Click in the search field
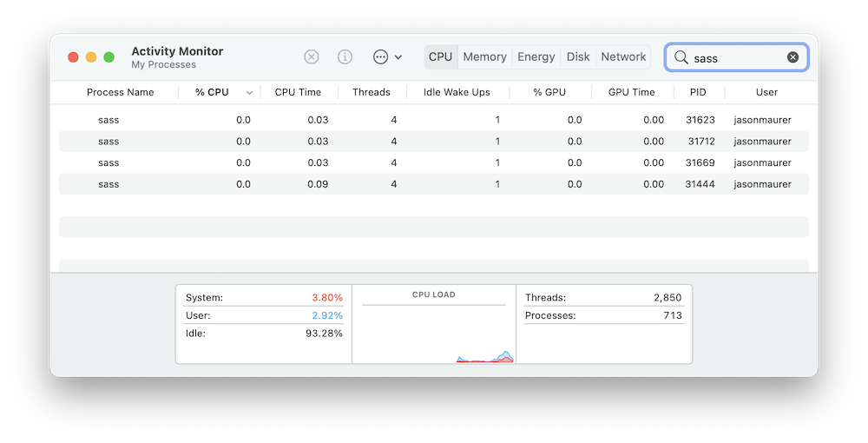 click(x=738, y=57)
